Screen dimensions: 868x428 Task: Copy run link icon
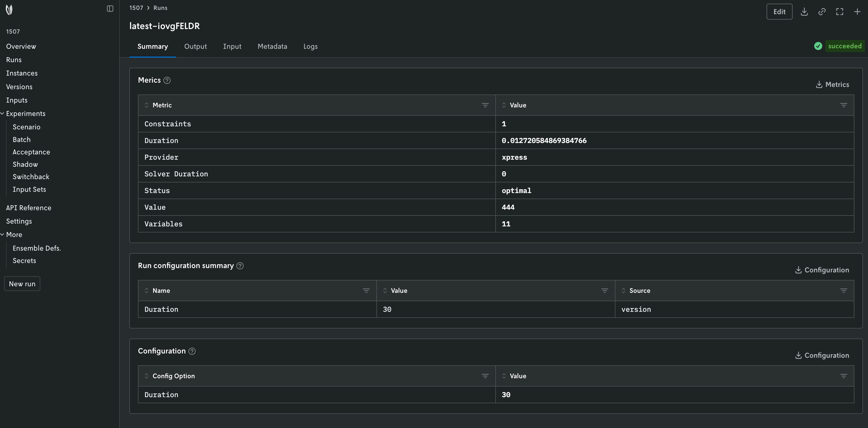[822, 12]
